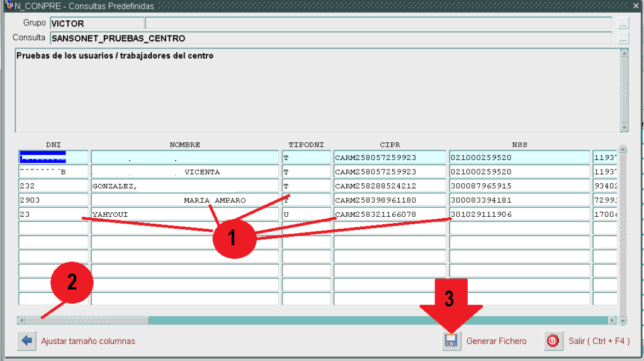This screenshot has height=361, width=644.
Task: Open the Consulta lookup list with the ellipsis button
Action: [x=623, y=38]
